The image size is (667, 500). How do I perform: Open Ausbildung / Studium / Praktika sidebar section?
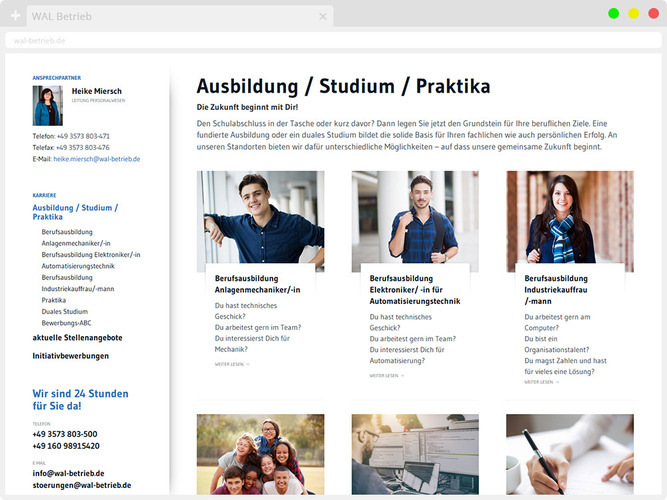click(x=75, y=212)
